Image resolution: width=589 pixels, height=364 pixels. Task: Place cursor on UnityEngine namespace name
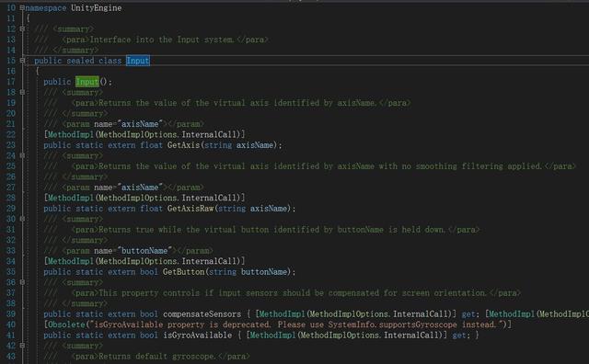point(96,8)
